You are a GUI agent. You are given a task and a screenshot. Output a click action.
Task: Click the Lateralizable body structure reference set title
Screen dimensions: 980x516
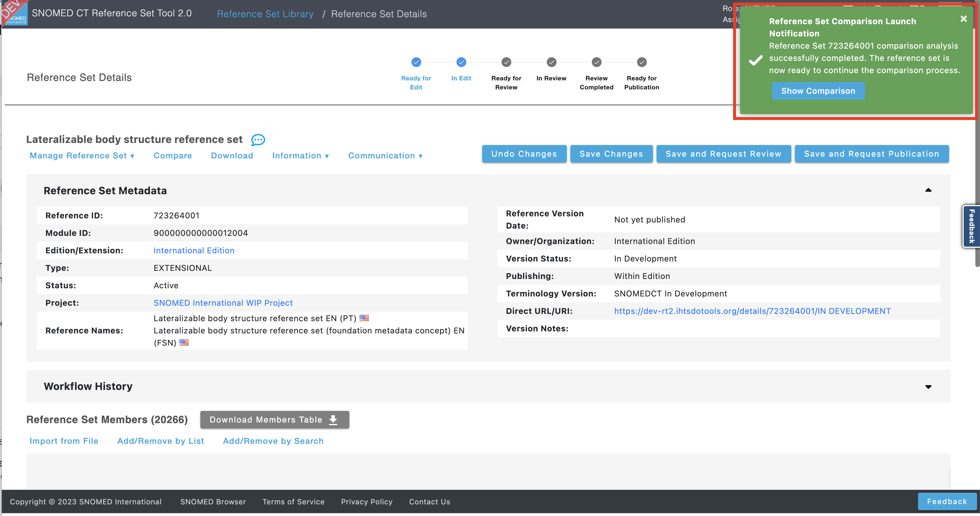(134, 139)
